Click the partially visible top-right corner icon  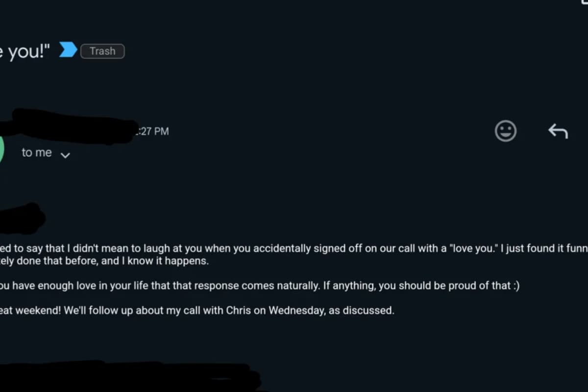pyautogui.click(x=583, y=2)
